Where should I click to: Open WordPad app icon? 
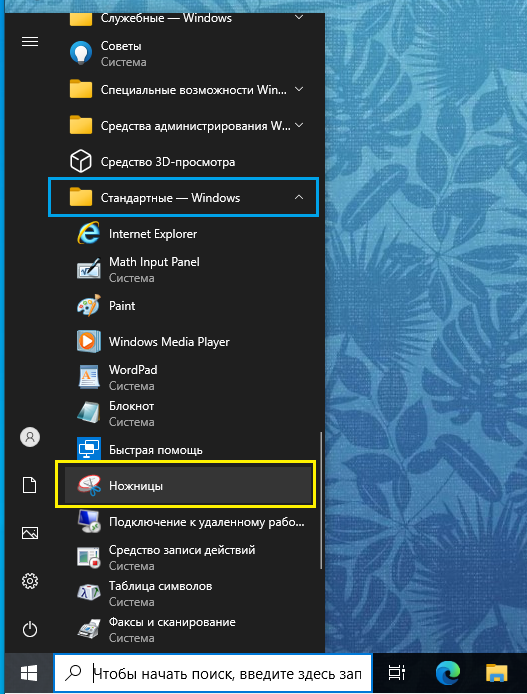coord(89,378)
